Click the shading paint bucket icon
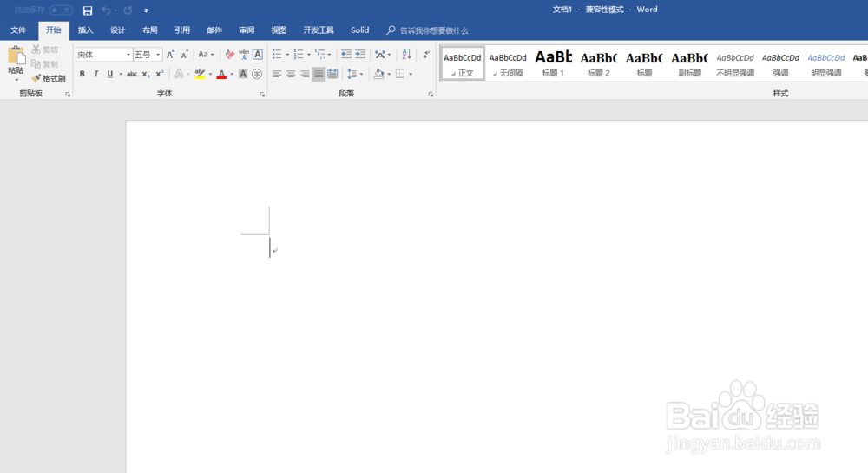This screenshot has height=473, width=868. [x=379, y=74]
